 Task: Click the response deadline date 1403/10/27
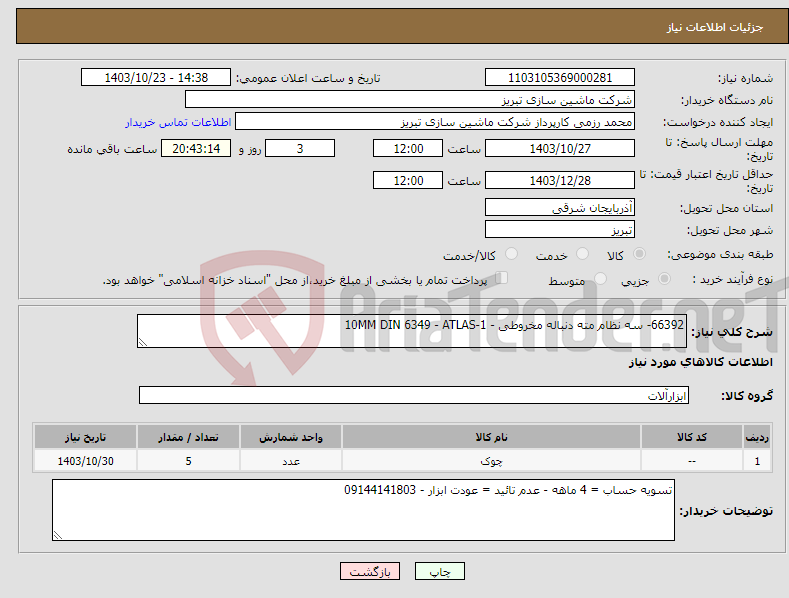click(560, 148)
